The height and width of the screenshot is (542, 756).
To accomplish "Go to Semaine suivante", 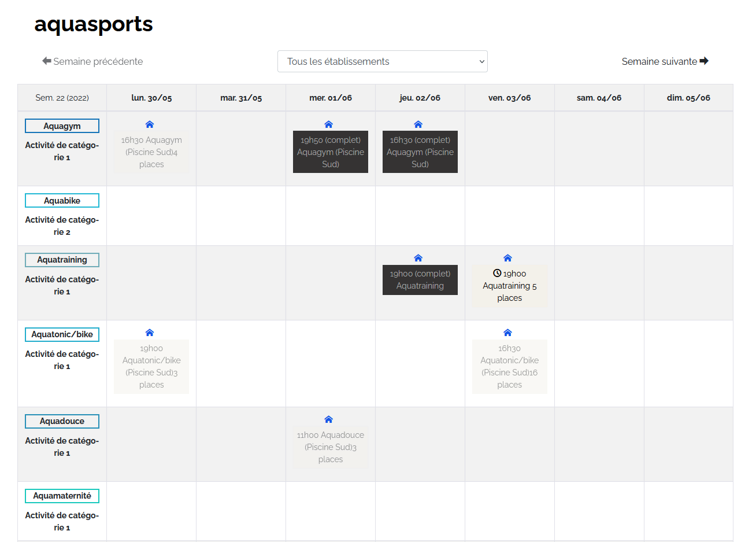I will (x=665, y=61).
